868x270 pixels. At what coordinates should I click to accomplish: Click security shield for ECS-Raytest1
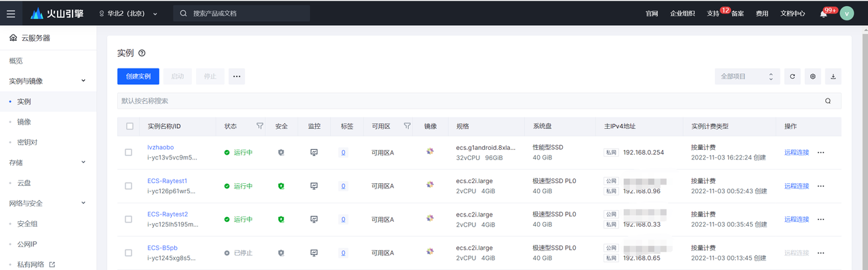pyautogui.click(x=281, y=186)
